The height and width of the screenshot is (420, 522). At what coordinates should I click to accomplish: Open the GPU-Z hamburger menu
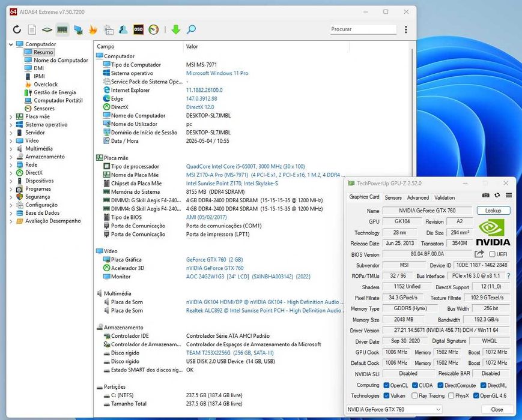point(509,195)
